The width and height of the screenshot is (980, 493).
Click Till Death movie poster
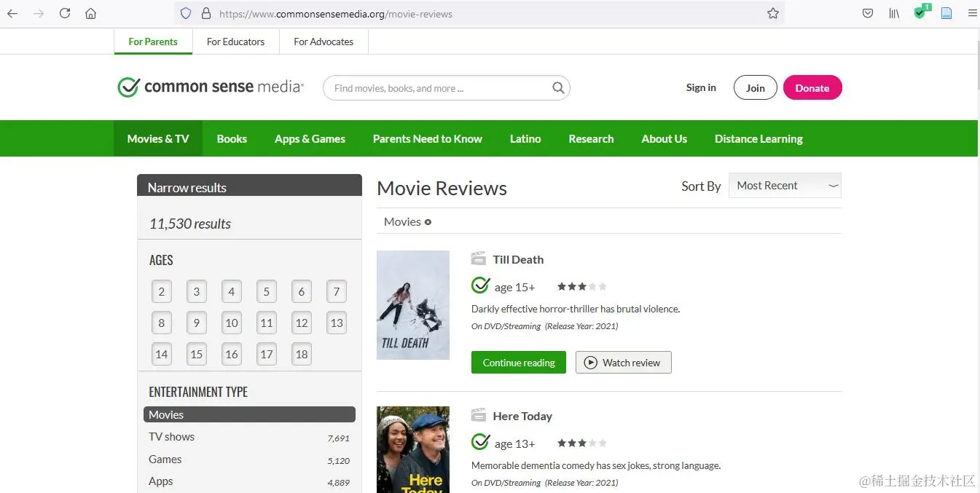coord(413,305)
